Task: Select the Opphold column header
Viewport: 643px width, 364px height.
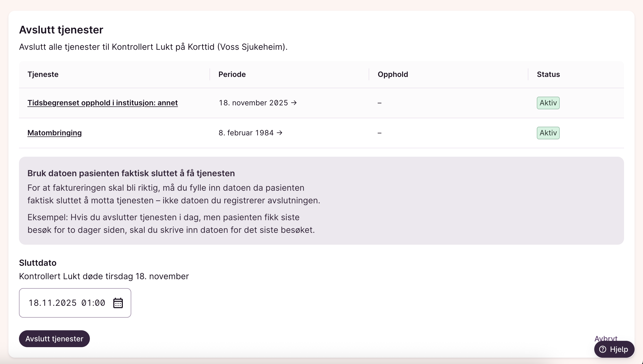Action: (x=393, y=74)
